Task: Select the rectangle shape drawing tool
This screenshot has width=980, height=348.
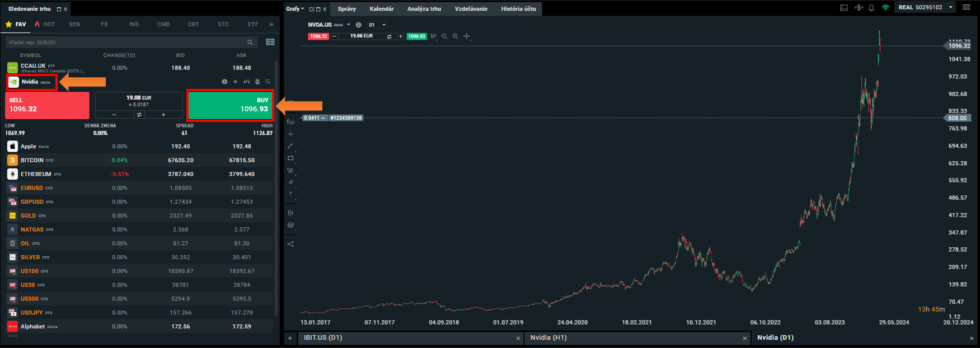Action: pyautogui.click(x=290, y=158)
